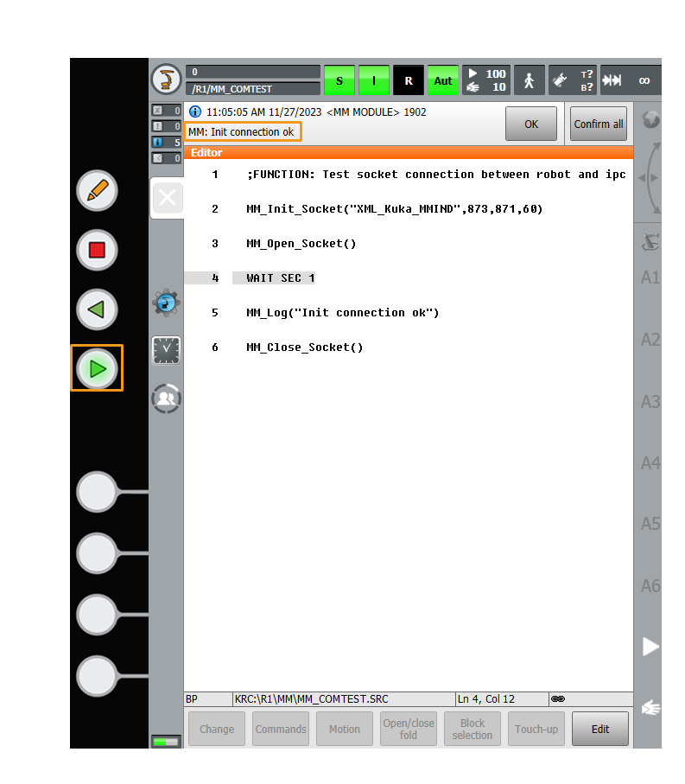Select second unlabeled status key circle

(x=97, y=553)
